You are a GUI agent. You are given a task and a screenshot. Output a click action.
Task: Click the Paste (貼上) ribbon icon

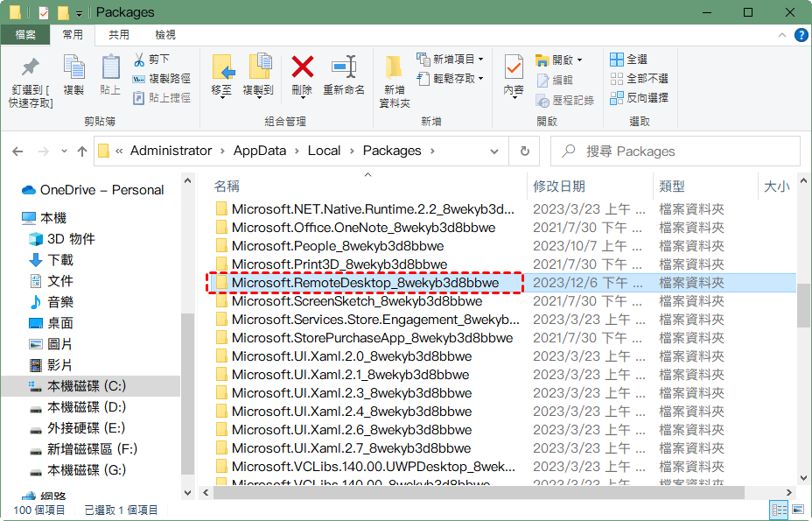click(x=110, y=68)
